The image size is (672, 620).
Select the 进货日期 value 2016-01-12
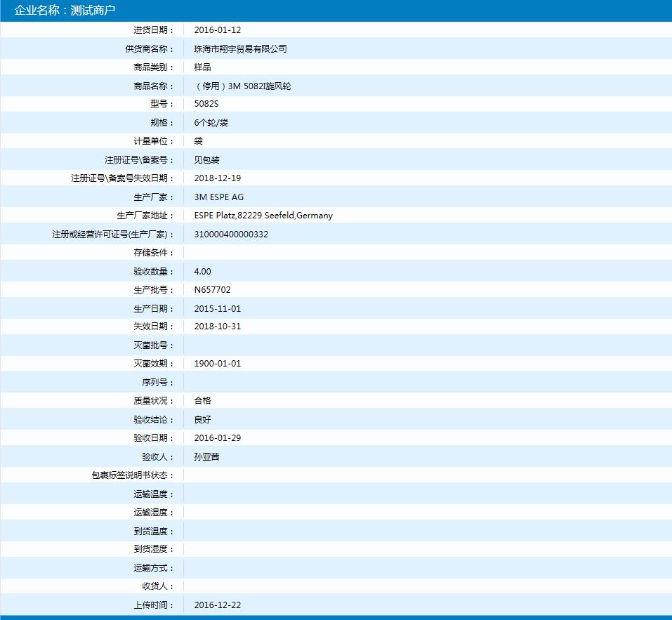[x=217, y=30]
